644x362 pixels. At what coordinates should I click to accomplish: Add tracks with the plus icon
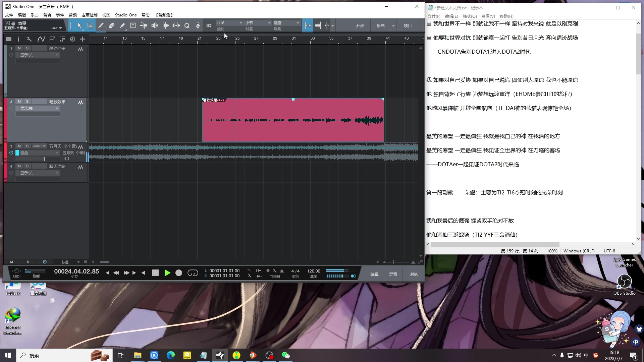tap(83, 39)
